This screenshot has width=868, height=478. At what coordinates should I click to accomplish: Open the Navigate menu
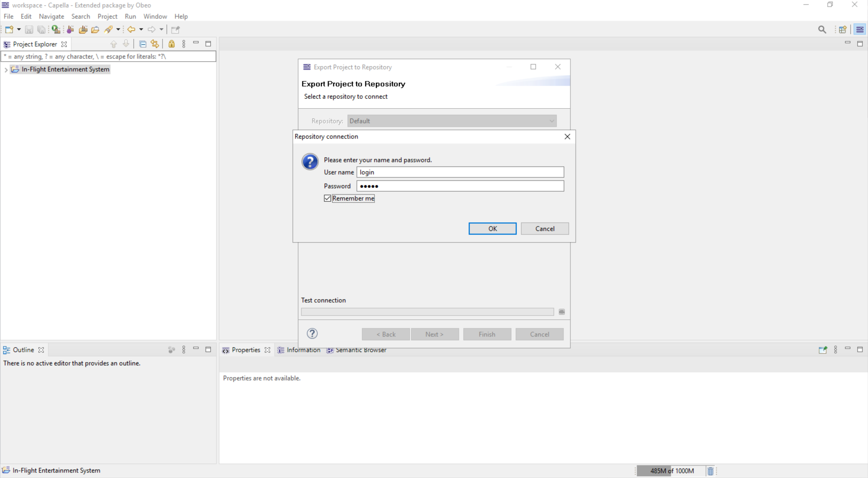tap(51, 16)
